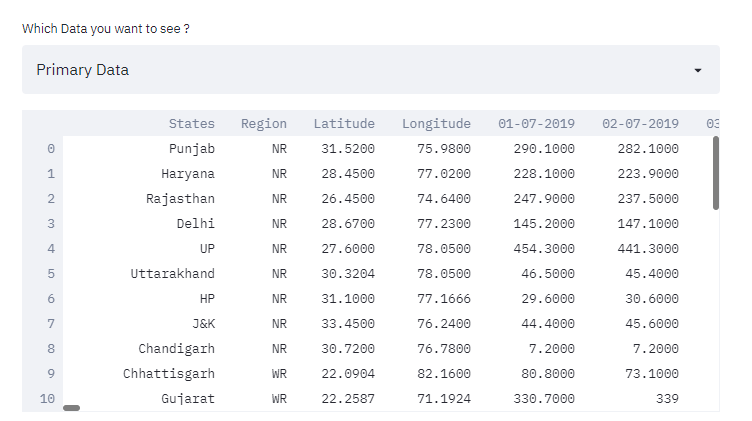Click row index 10
The height and width of the screenshot is (421, 752).
click(x=47, y=398)
